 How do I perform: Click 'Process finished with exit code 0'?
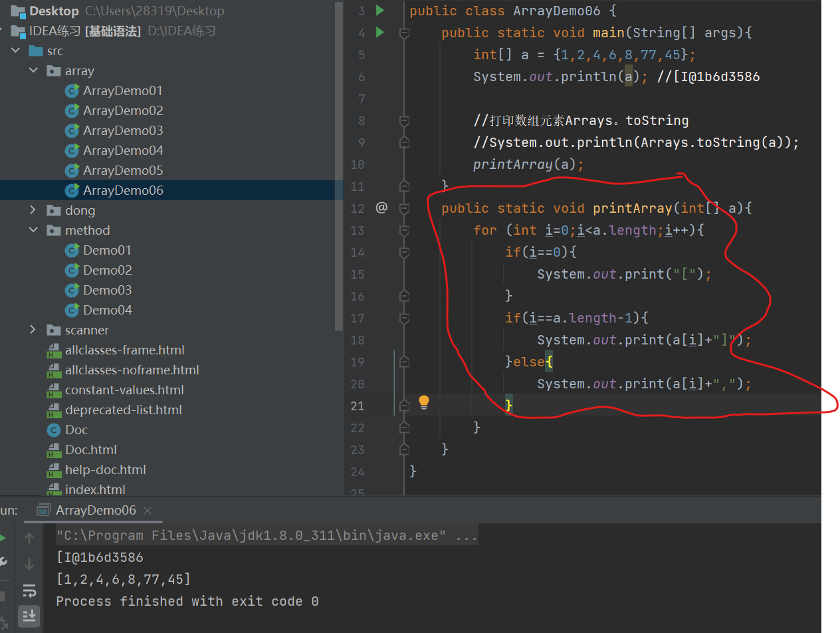point(187,601)
